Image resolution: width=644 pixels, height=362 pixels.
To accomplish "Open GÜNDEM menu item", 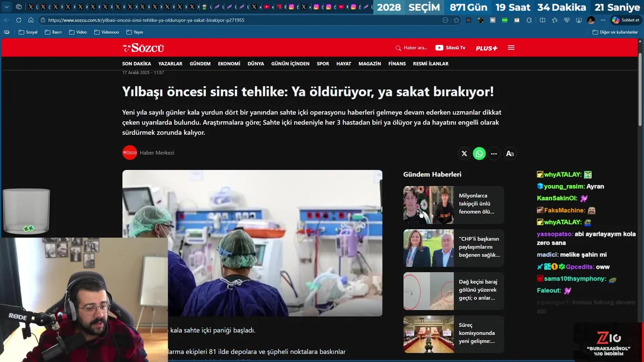I will click(x=200, y=64).
